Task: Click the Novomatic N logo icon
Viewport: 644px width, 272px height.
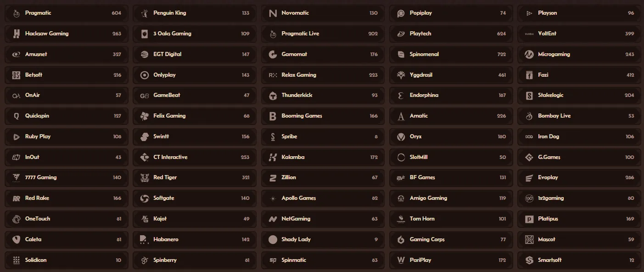Action: (273, 13)
